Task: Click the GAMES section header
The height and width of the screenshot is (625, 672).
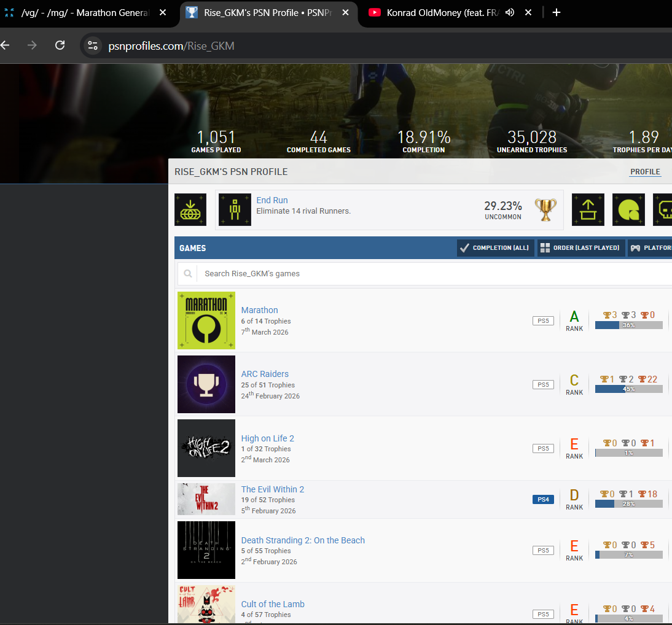Action: (x=192, y=248)
